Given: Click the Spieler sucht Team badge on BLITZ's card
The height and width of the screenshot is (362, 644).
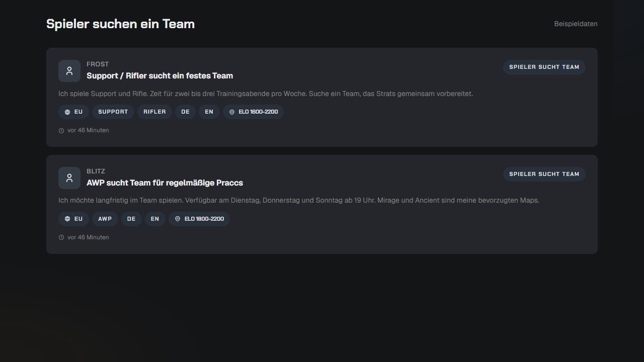Looking at the screenshot, I should click(544, 174).
